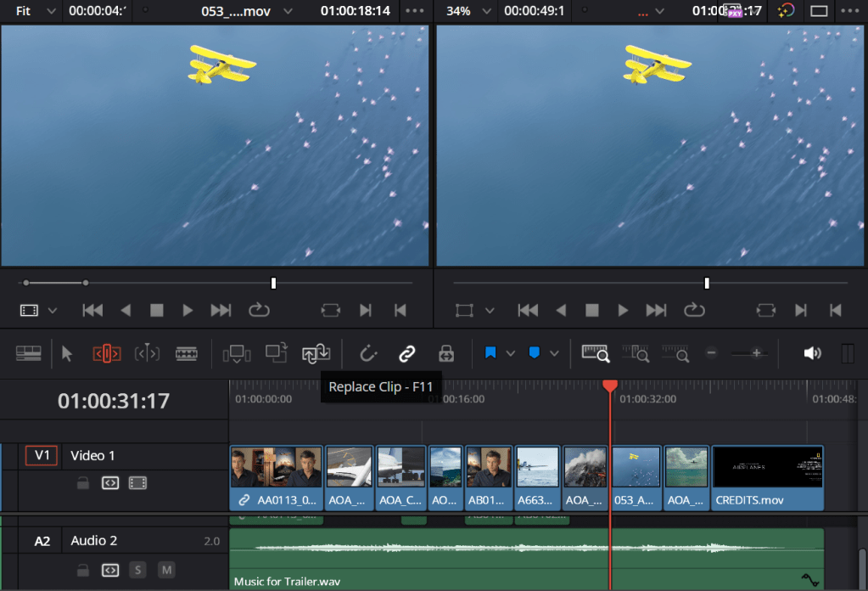Toggle snapping with the magnet icon

tap(367, 353)
